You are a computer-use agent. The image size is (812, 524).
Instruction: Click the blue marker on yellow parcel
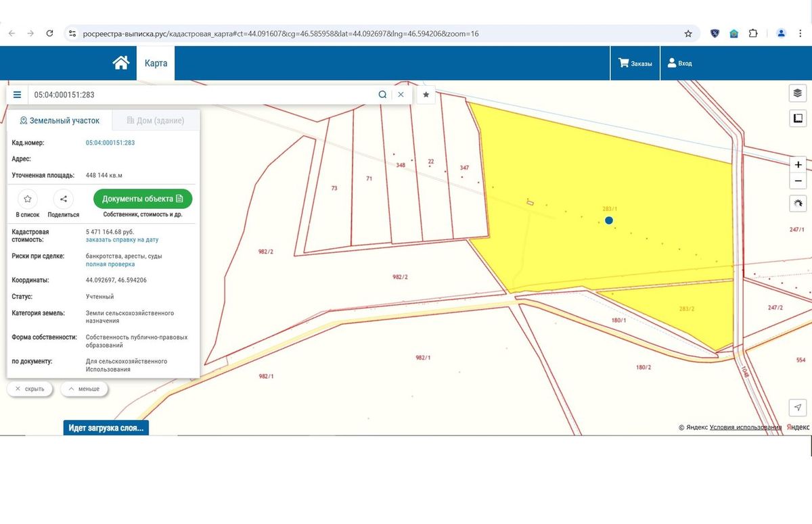pyautogui.click(x=609, y=220)
